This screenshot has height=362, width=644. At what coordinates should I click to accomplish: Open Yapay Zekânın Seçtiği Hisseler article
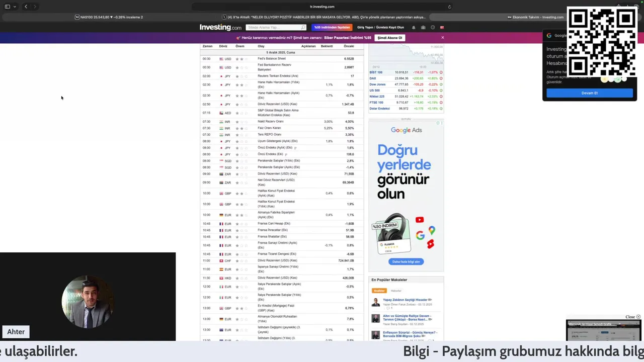405,300
